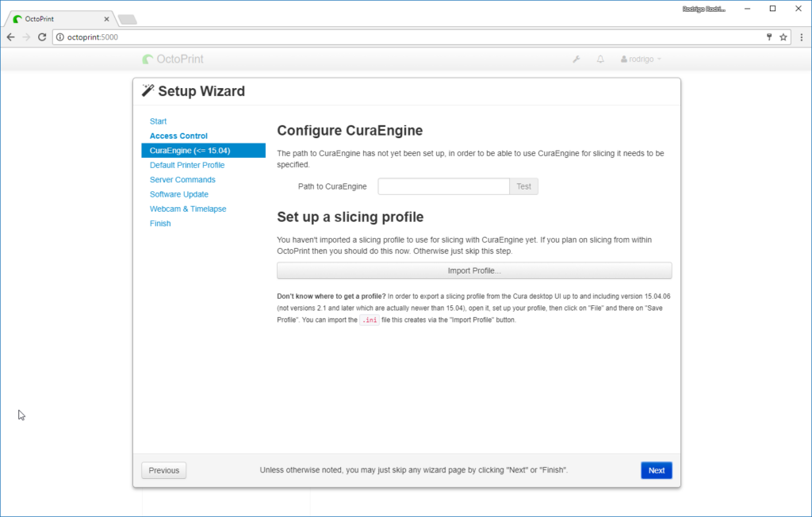Click the Test button
Image resolution: width=812 pixels, height=517 pixels.
click(523, 186)
